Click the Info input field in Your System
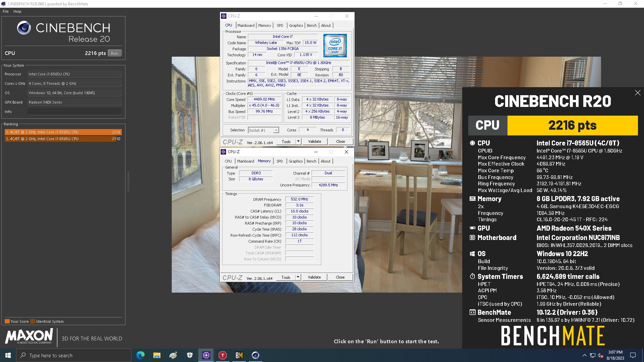Viewport: 644px width, 362px height. pos(74,112)
